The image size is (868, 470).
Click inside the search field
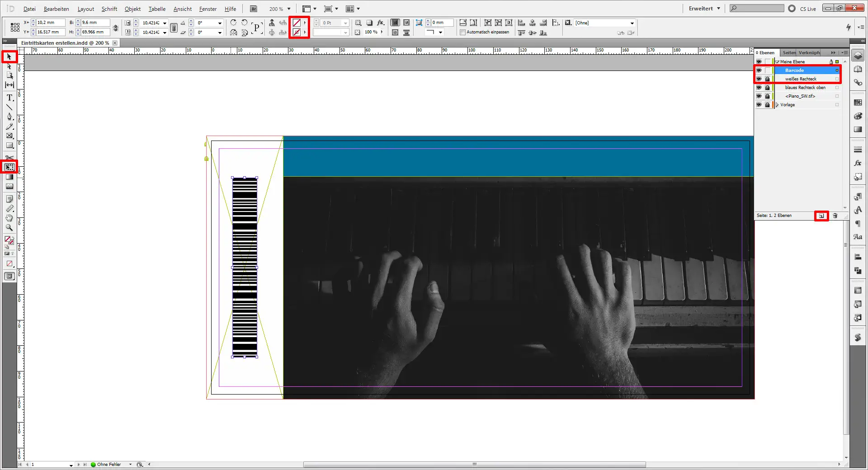(x=757, y=8)
